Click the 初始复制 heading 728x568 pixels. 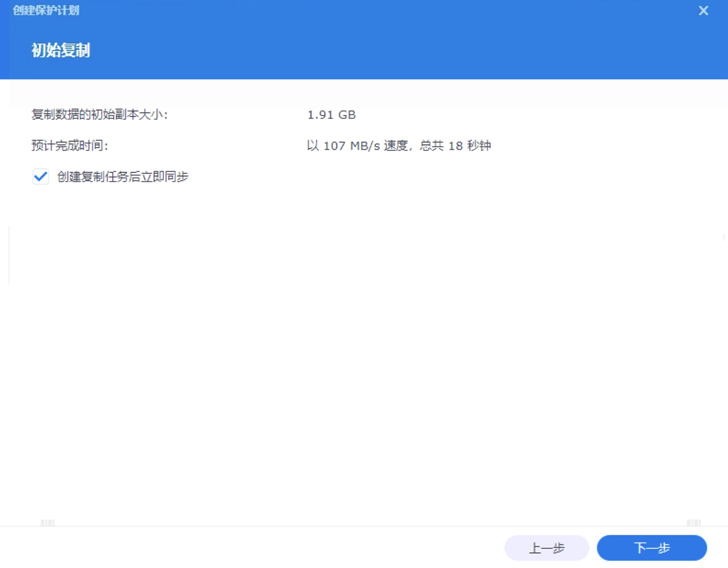61,50
